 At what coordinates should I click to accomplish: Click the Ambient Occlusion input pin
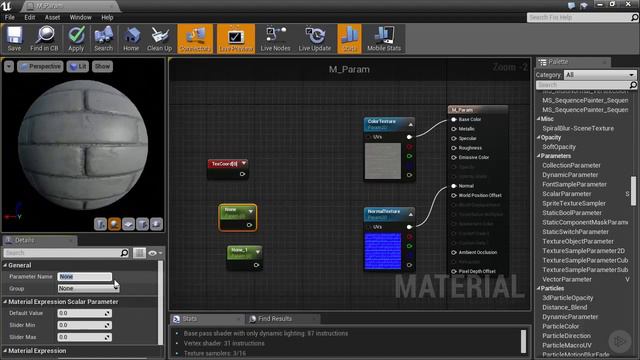click(x=453, y=252)
